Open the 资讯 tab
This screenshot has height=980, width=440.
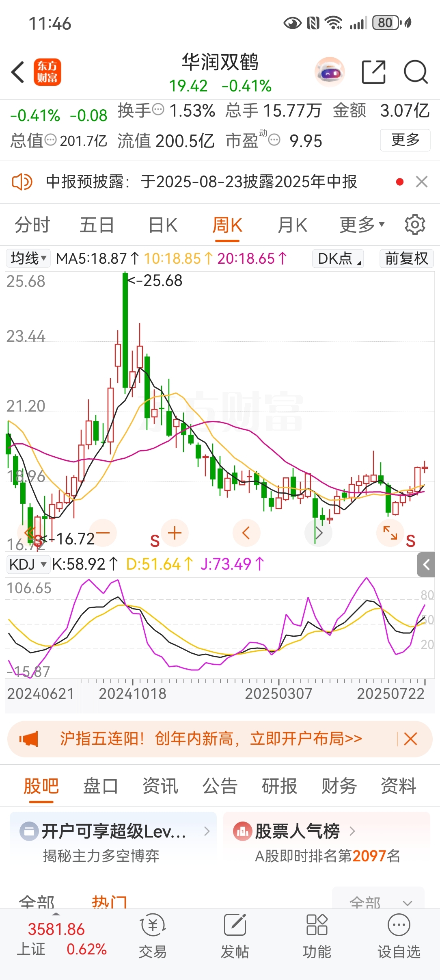pyautogui.click(x=160, y=786)
